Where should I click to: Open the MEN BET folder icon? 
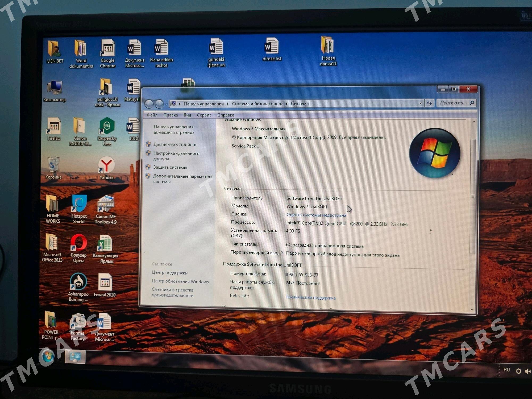point(55,52)
